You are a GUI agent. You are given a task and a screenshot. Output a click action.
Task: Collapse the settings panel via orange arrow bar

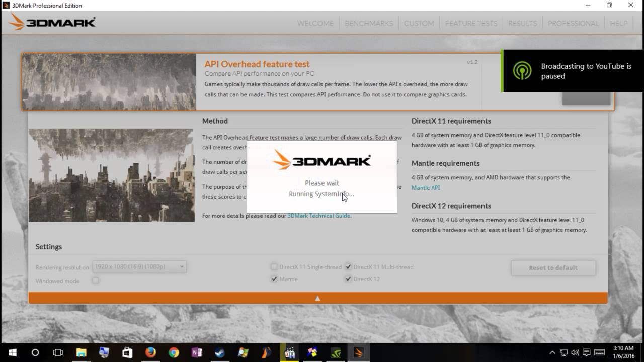(x=318, y=298)
